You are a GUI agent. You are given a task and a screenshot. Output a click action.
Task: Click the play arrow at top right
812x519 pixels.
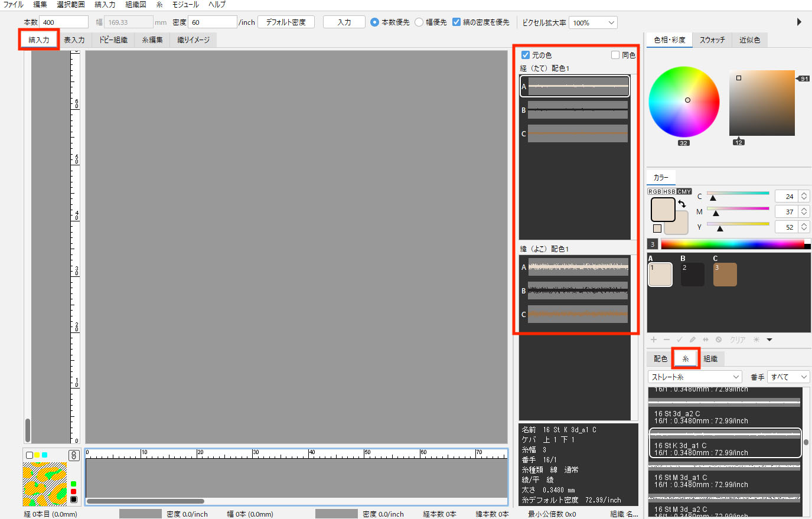click(799, 22)
